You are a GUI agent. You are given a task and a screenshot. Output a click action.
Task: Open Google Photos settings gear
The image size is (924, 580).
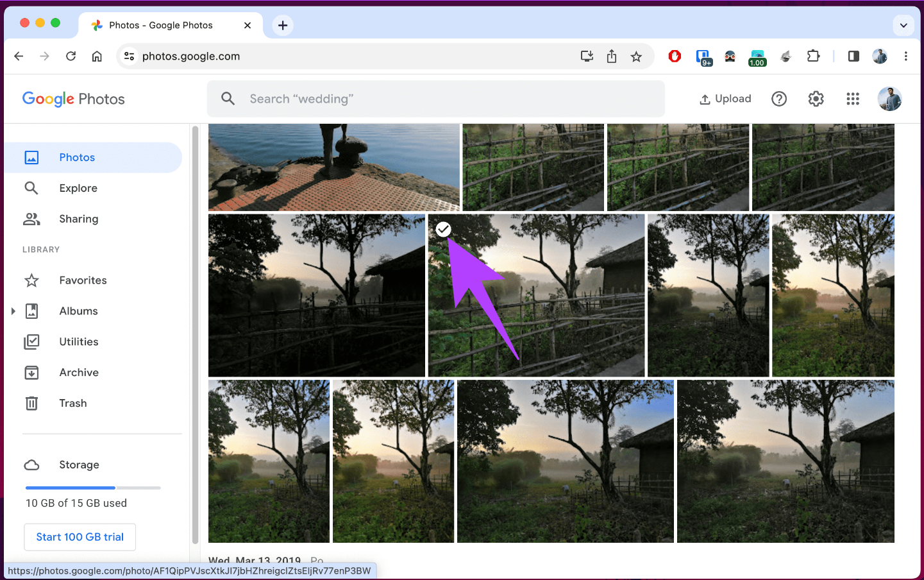pos(816,99)
